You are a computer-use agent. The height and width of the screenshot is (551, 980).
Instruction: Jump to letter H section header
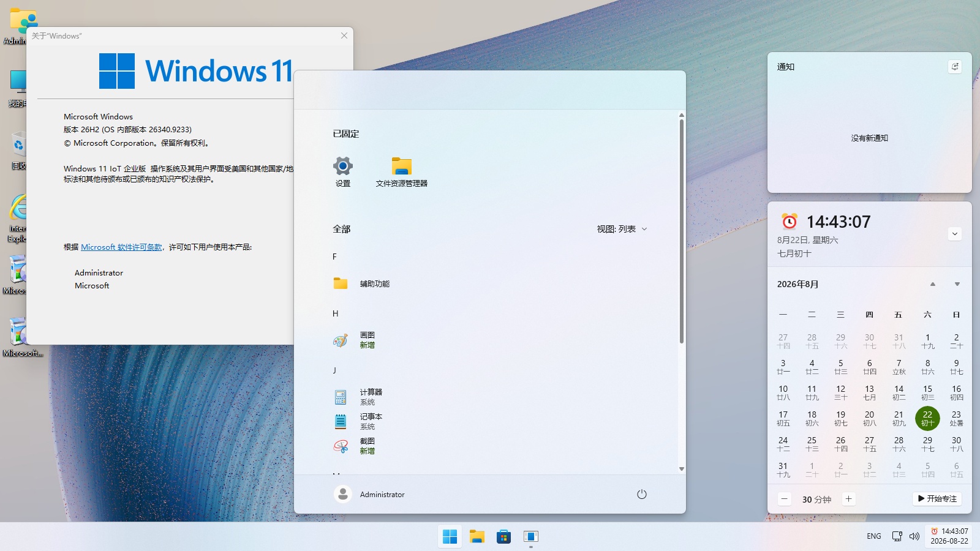point(335,313)
